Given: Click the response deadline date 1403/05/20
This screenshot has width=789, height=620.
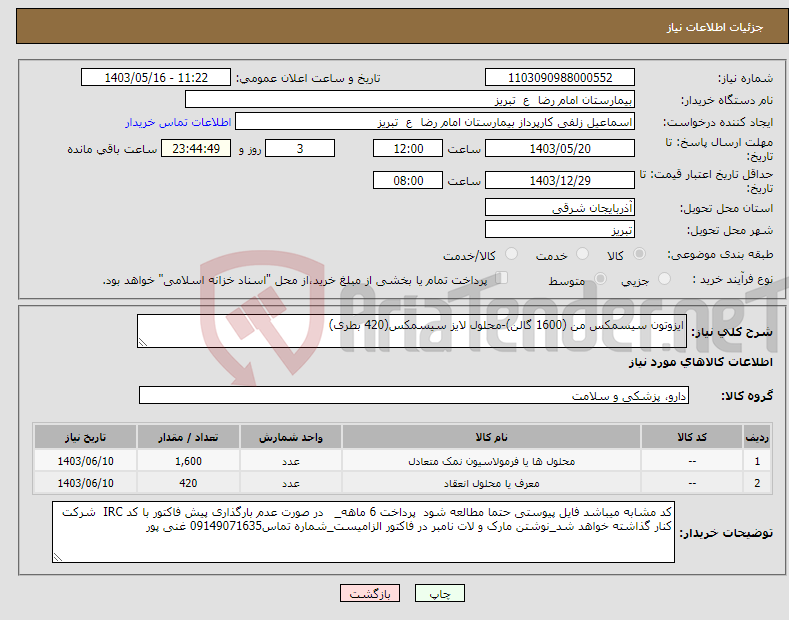Looking at the screenshot, I should (x=560, y=148).
